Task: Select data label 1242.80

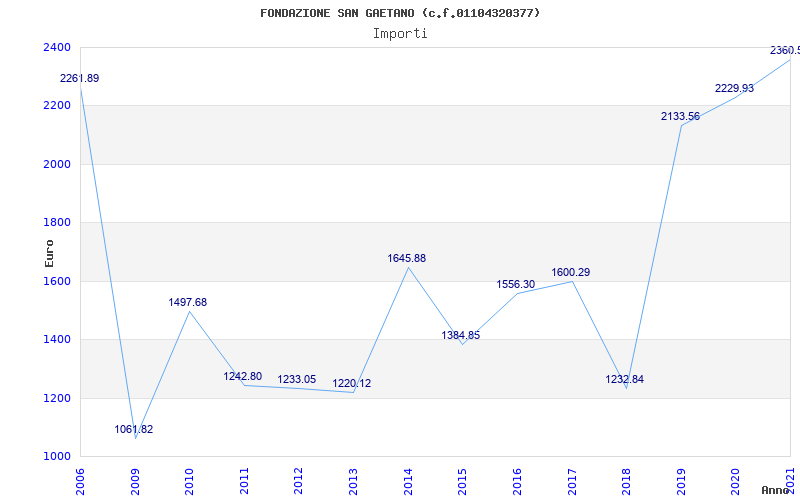Action: 242,377
